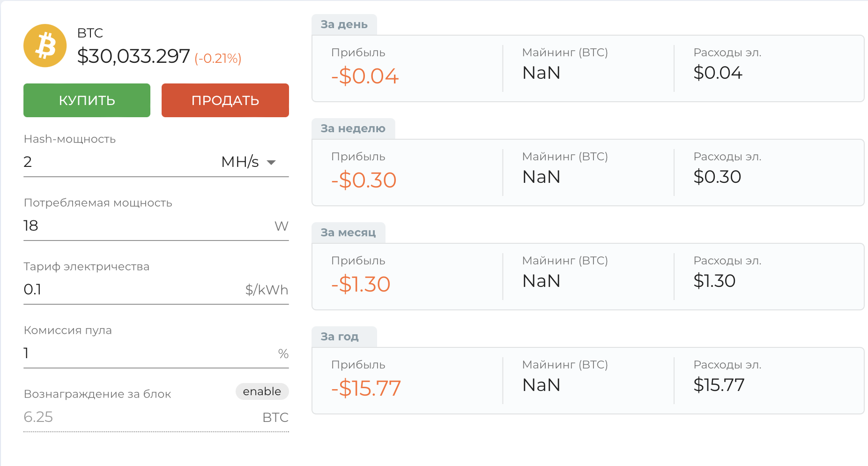Screen dimensions: 868x466
Task: Click the daily profit value -$0.04
Action: pyautogui.click(x=364, y=76)
